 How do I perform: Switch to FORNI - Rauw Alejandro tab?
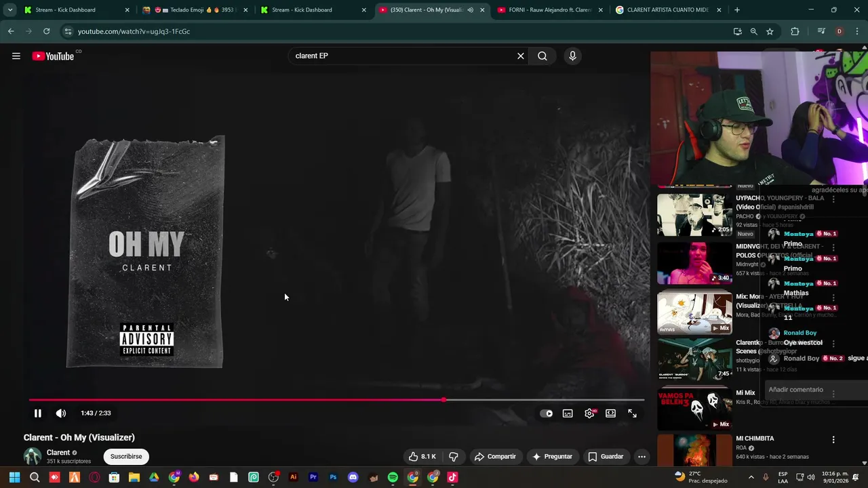(550, 10)
